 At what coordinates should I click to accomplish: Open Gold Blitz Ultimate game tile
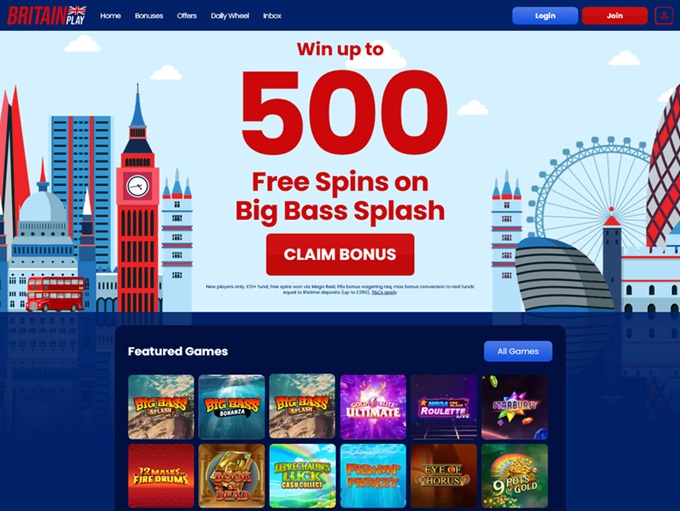pos(373,407)
